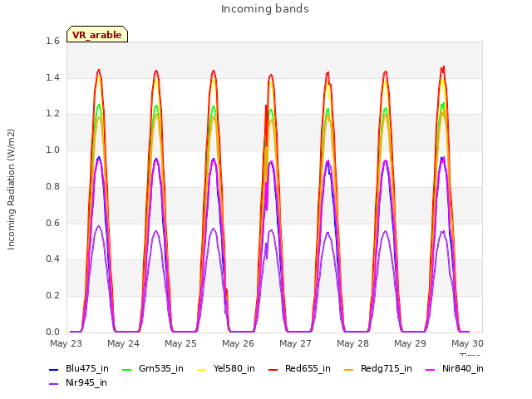Click the purple Nir945_in color marker

(54, 384)
